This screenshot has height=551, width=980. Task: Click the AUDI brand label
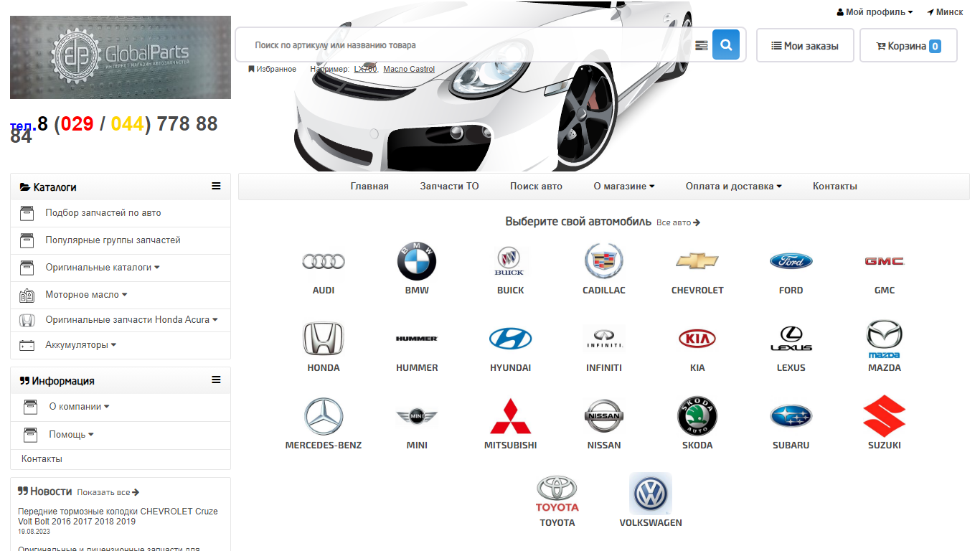[324, 291]
